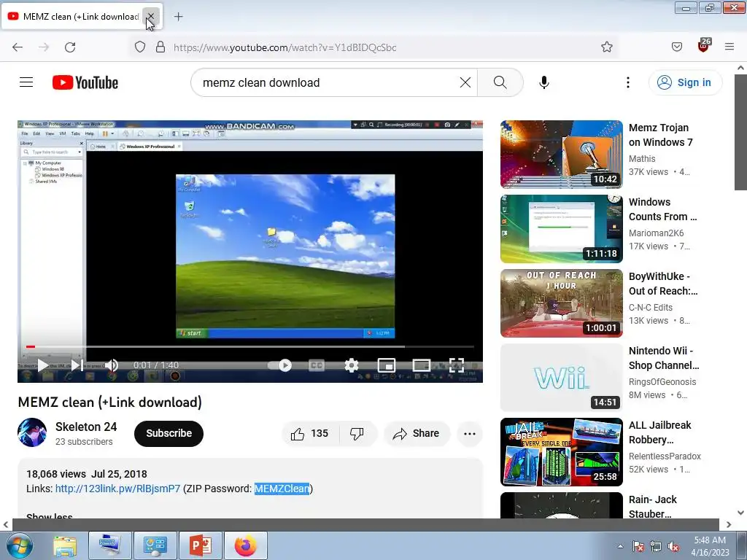Play the video
The height and width of the screenshot is (560, 747).
pyautogui.click(x=42, y=365)
